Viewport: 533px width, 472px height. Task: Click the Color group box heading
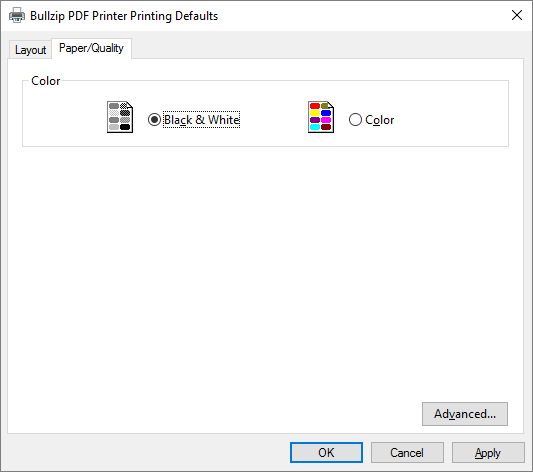[x=46, y=81]
